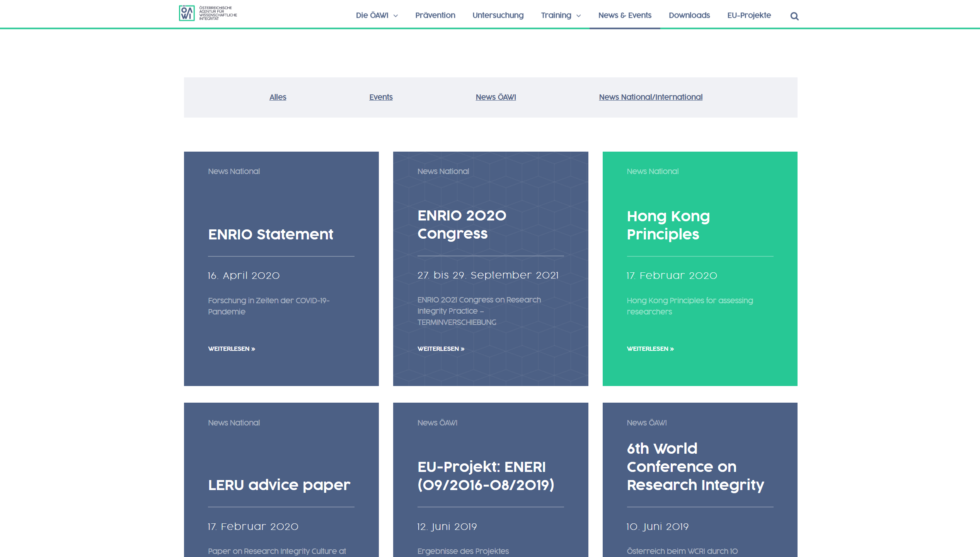Open 6th World Conference on Research Integrity title

click(x=695, y=466)
